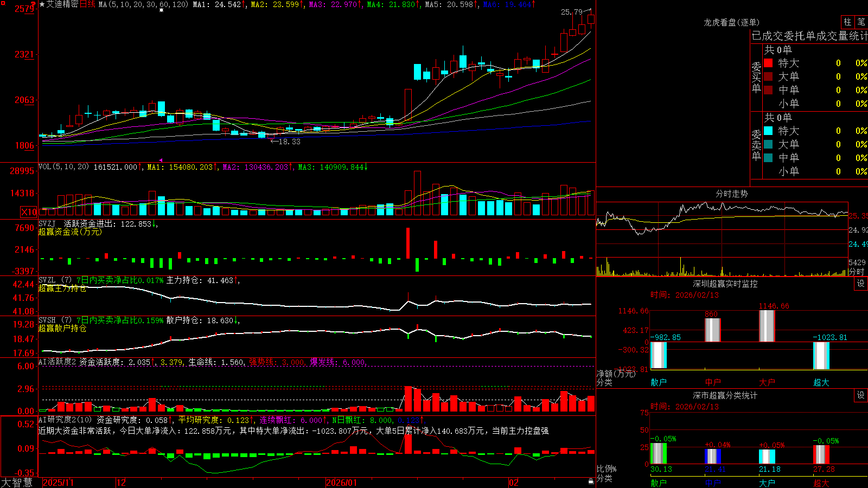868x488 pixels.
Task: Click the 深圳超赢实时监控 panel title
Action: (x=725, y=284)
